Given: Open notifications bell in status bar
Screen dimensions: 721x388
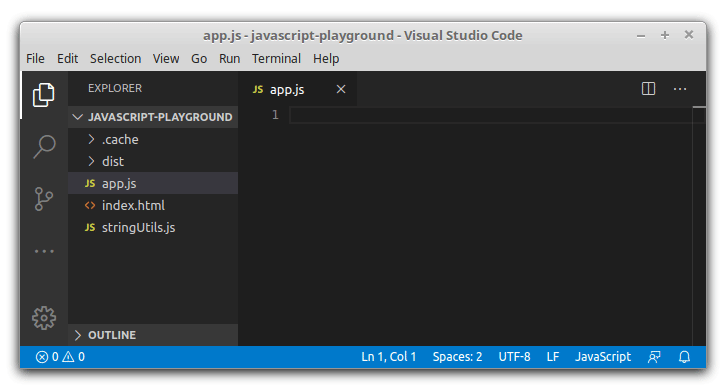Looking at the screenshot, I should (684, 357).
